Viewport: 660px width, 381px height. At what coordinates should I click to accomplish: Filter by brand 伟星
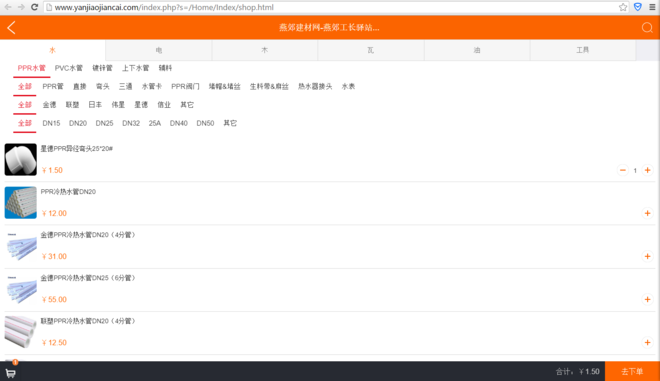(118, 105)
